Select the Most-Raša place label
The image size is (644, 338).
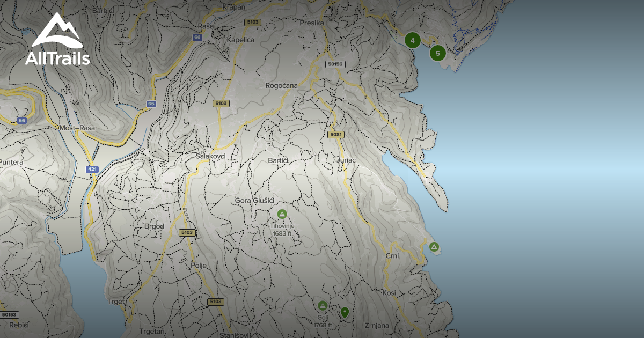[77, 128]
